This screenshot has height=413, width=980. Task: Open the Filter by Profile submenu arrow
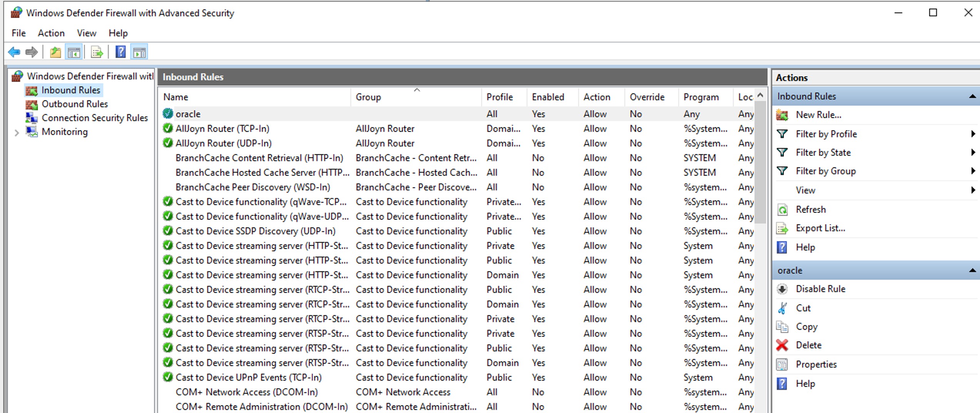coord(973,134)
